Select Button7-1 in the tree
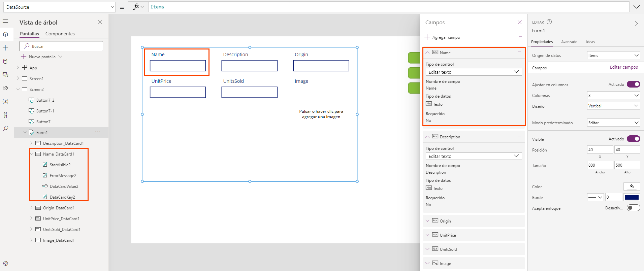The width and height of the screenshot is (644, 271). click(x=45, y=111)
